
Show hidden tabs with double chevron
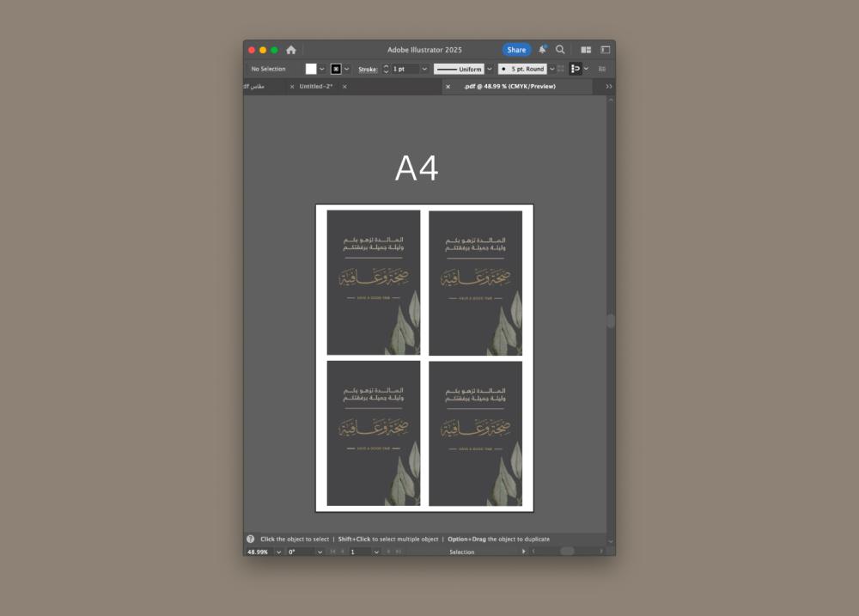(x=609, y=87)
